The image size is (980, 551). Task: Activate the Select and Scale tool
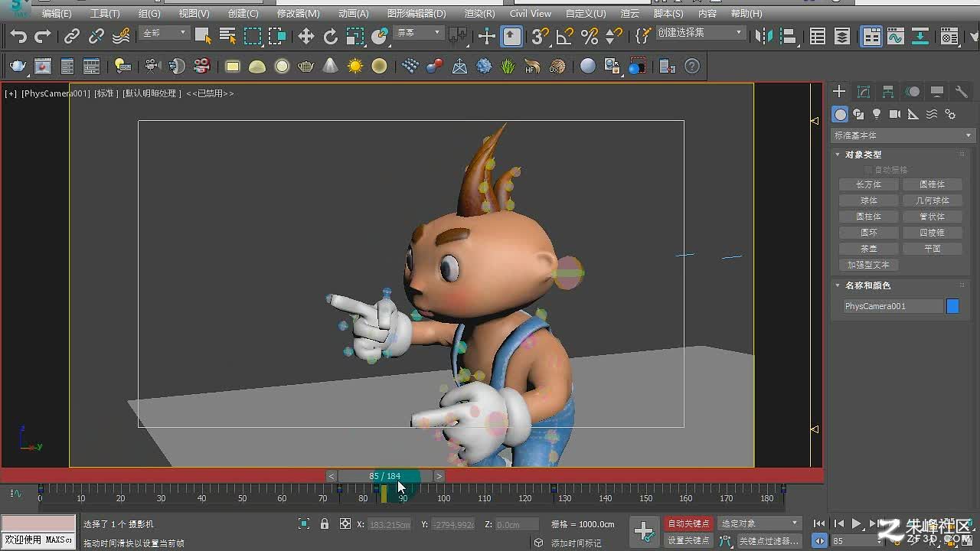(x=355, y=36)
